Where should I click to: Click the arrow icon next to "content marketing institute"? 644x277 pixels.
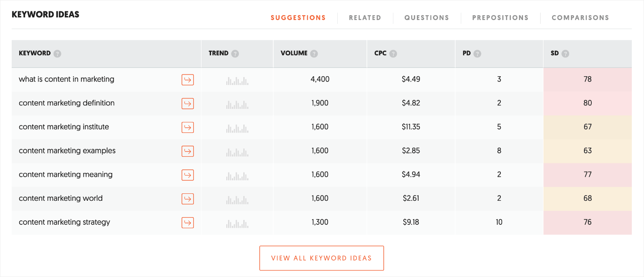[188, 127]
